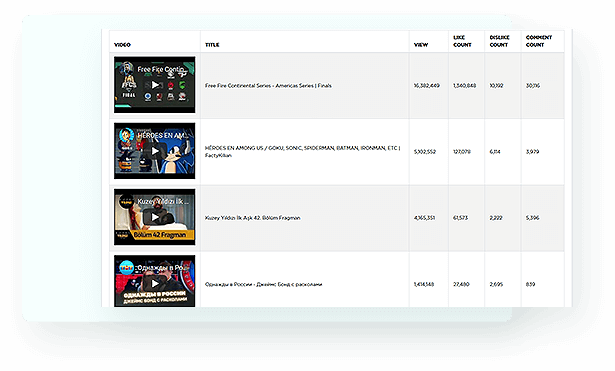Click the Title column header
The height and width of the screenshot is (371, 615).
coord(212,45)
